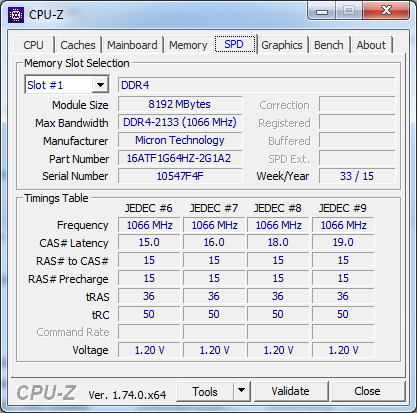Open the About tab
Screen dimensions: 417x413
[371, 45]
